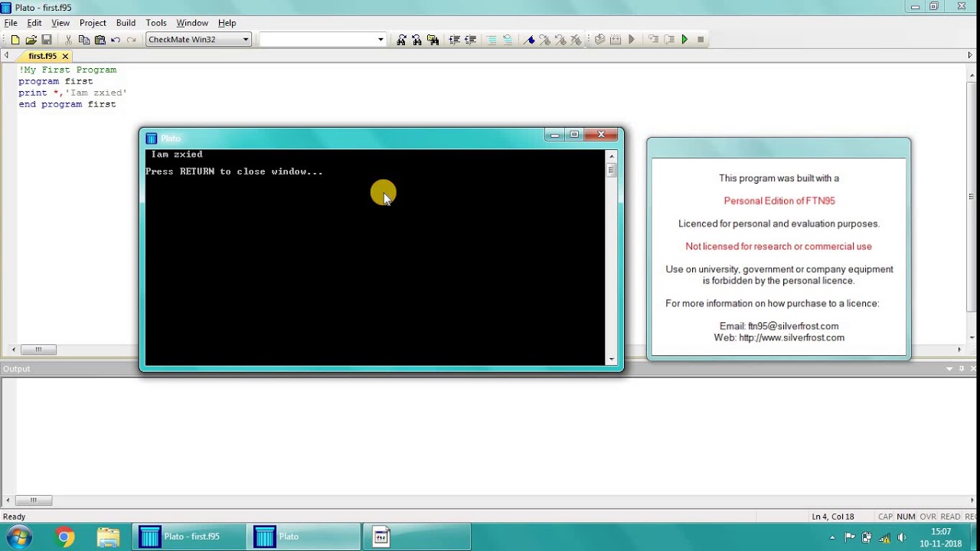This screenshot has width=980, height=551.
Task: Open the Project menu
Action: click(x=93, y=23)
